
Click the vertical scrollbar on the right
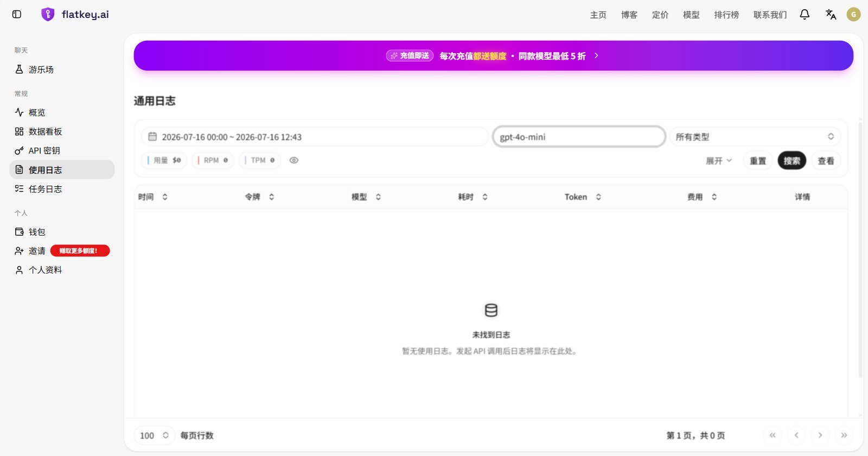pos(860,250)
